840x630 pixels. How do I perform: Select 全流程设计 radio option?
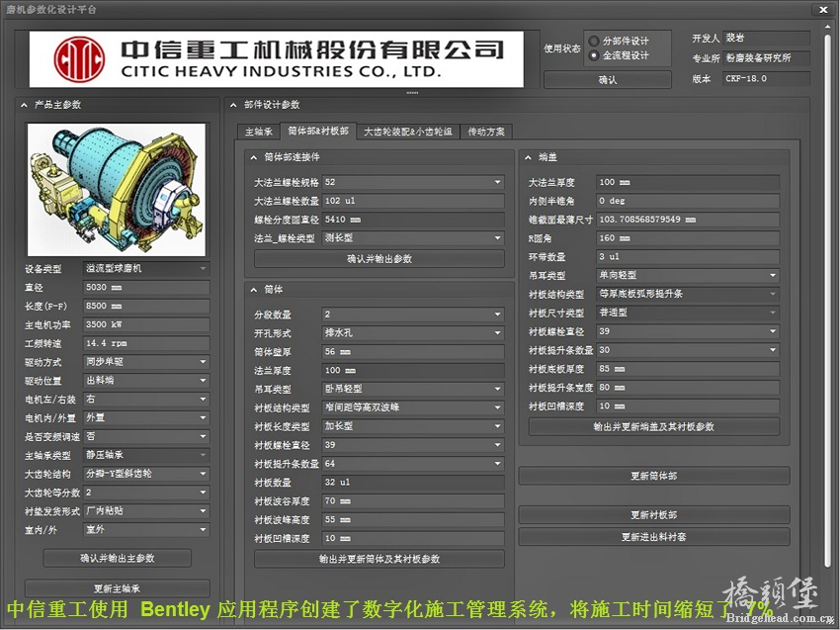click(x=594, y=55)
